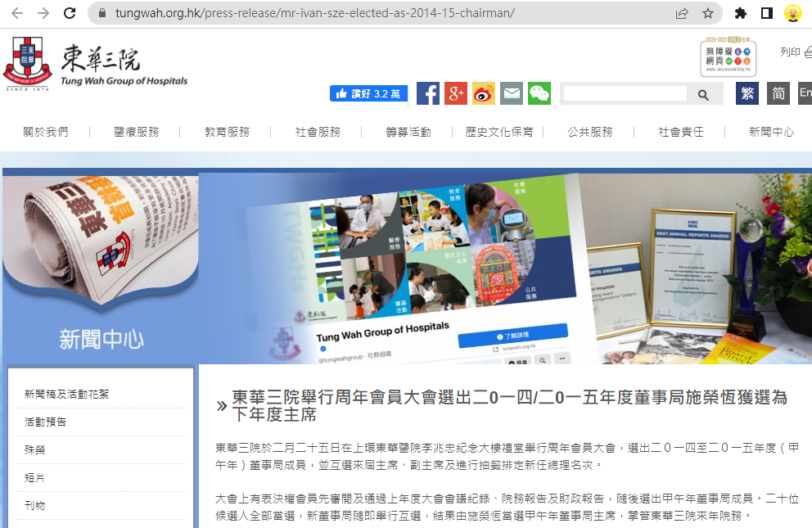Select 刊物 in the sidebar

click(x=34, y=505)
